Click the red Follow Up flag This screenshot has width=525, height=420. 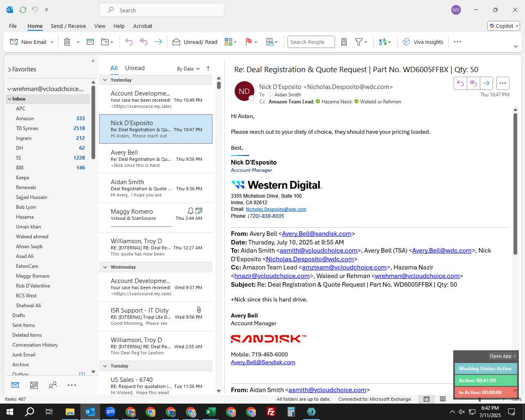click(x=248, y=42)
